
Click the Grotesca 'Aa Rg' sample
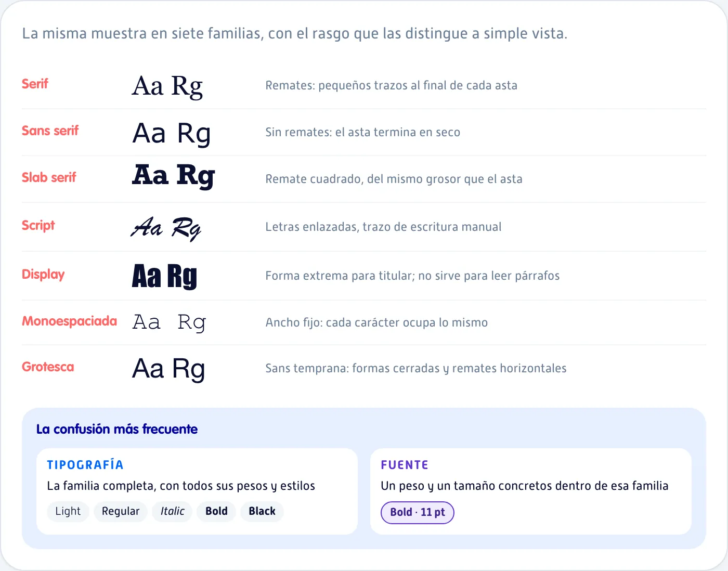[x=168, y=369]
